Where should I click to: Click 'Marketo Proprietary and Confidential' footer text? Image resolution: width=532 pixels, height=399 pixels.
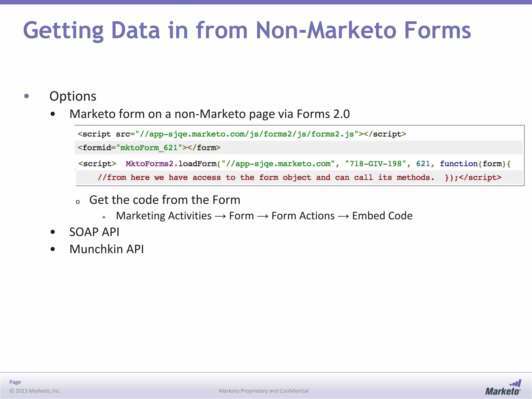(x=264, y=391)
